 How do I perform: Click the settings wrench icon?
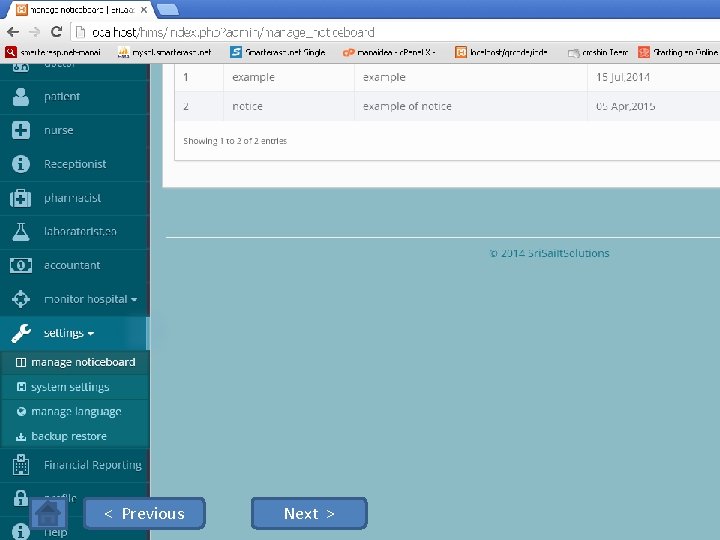pyautogui.click(x=21, y=333)
